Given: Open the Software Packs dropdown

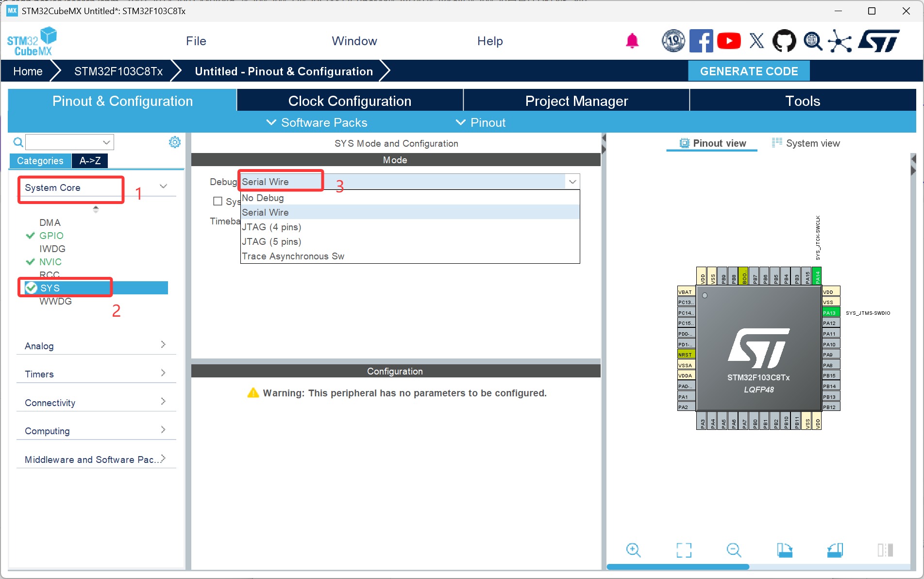Looking at the screenshot, I should pos(317,122).
